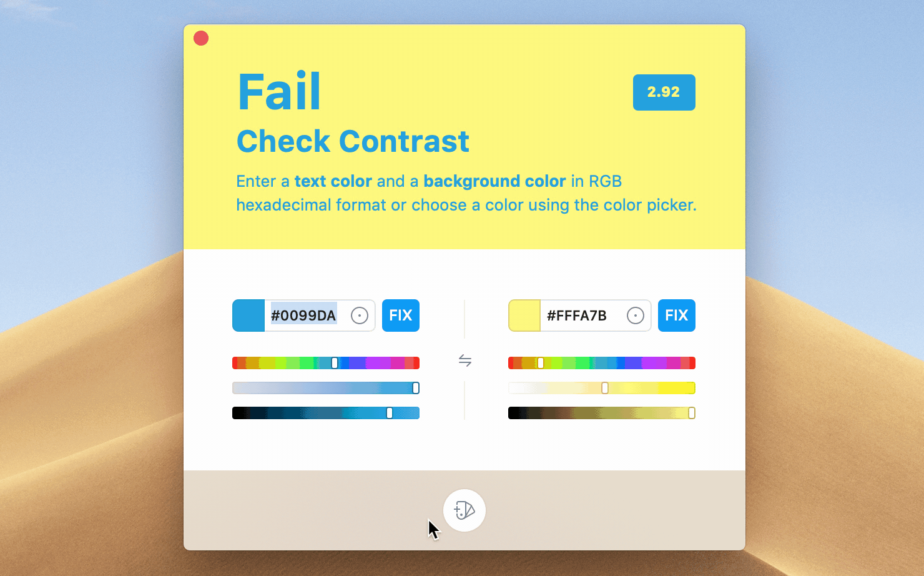Click the background lightness slider handle
Screen dimensions: 924x576
[x=692, y=413]
